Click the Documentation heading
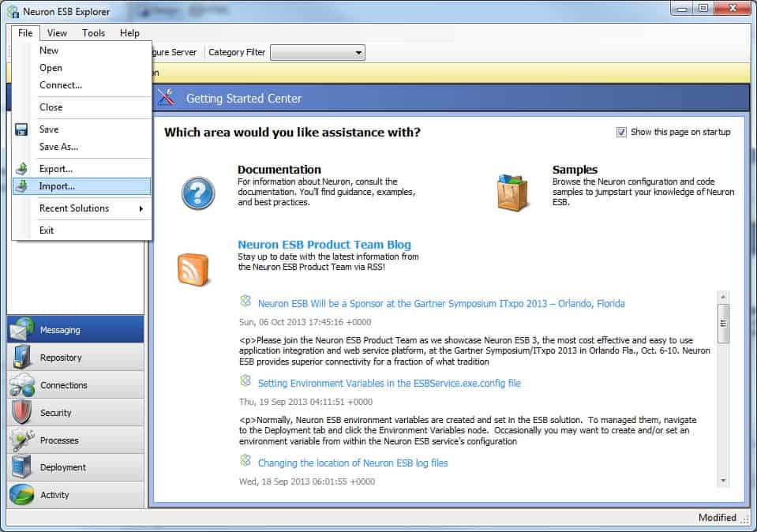This screenshot has width=757, height=532. coord(279,170)
